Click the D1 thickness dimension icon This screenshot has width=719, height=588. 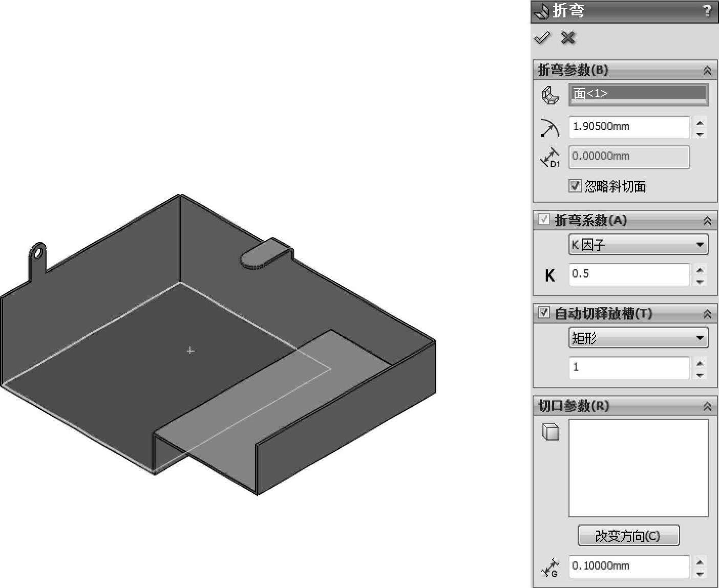pos(550,158)
